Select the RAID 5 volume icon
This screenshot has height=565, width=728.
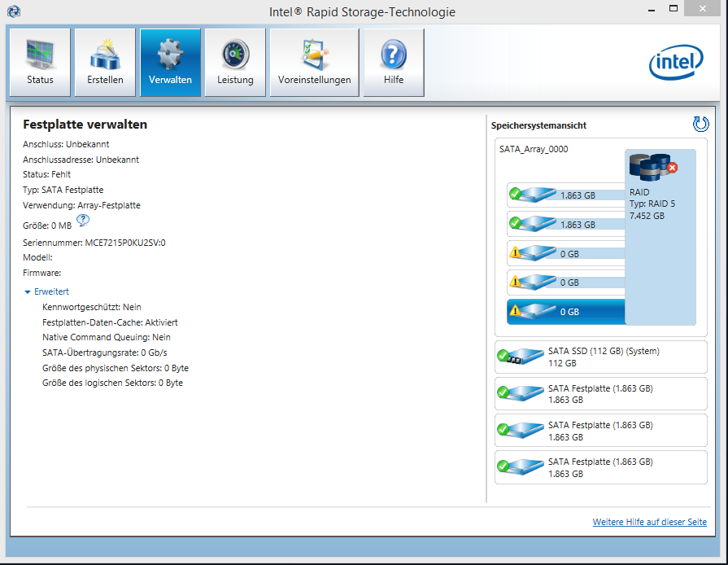tap(653, 167)
